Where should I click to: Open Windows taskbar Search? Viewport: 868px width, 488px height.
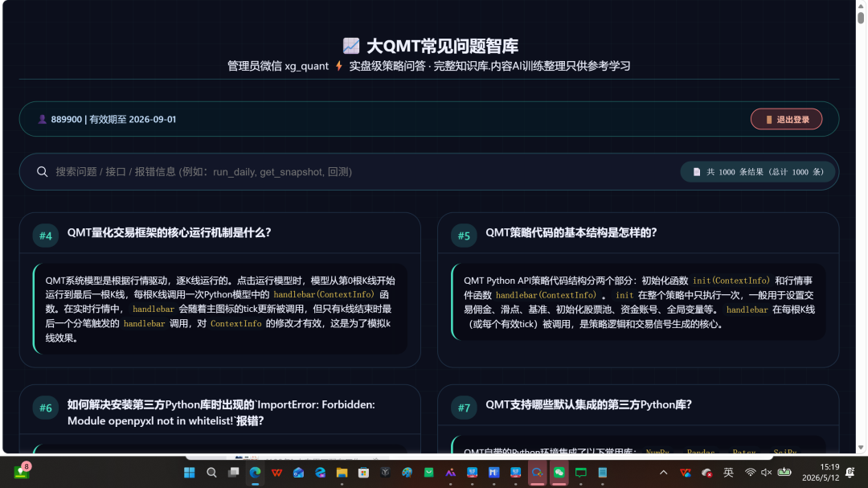[x=211, y=473]
